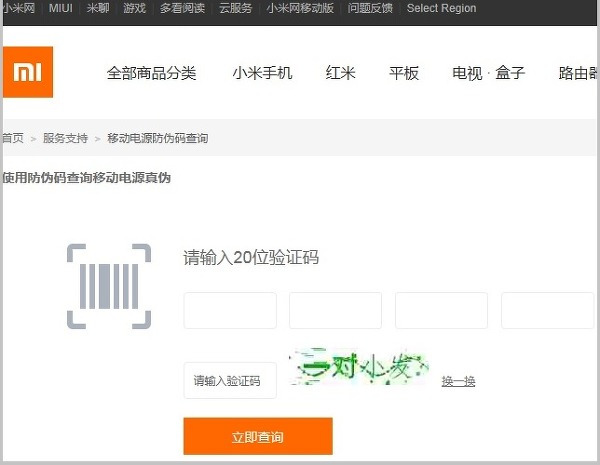
Task: Click 换一换 to refresh captcha
Action: tap(458, 381)
